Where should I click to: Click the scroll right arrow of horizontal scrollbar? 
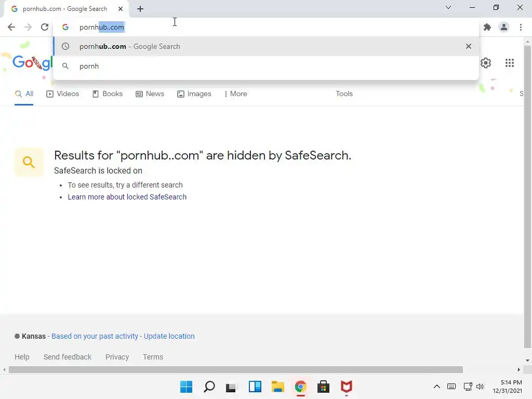click(518, 370)
